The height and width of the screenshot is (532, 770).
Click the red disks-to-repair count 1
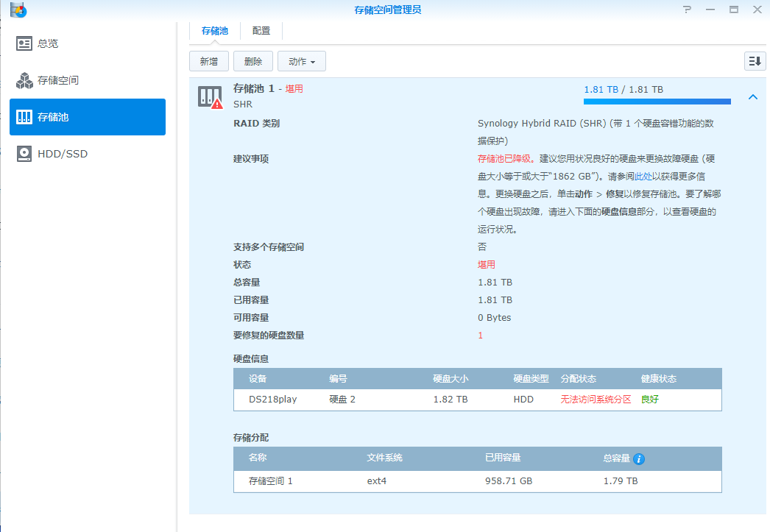[480, 336]
